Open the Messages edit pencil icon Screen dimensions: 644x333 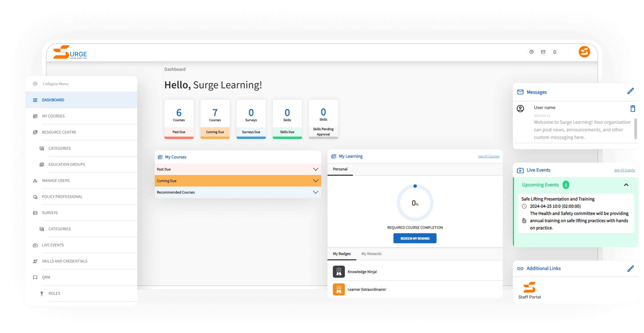[631, 91]
